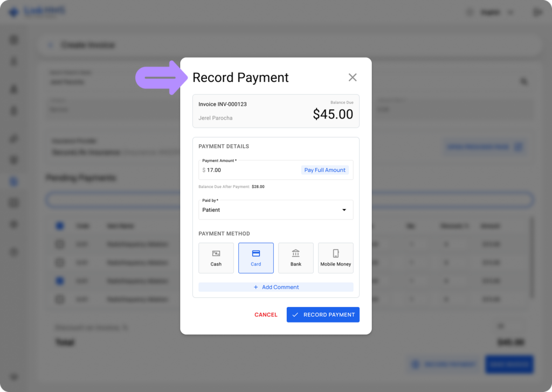Screen dimensions: 552x392
Task: Select Cash payment method
Action: click(216, 258)
